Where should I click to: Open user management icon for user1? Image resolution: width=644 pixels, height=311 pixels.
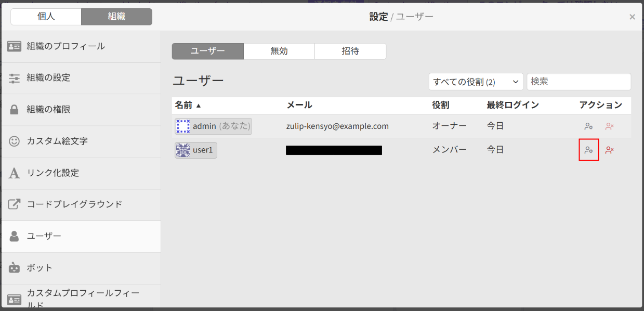point(588,150)
